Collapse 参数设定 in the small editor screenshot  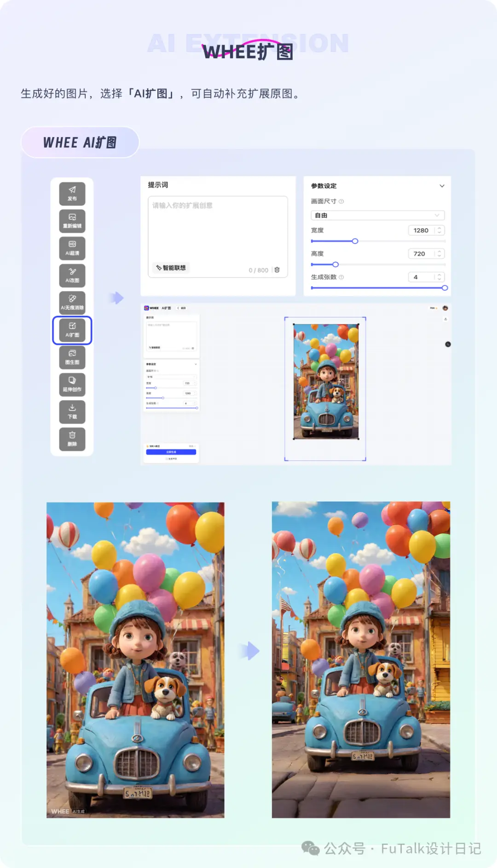pos(196,364)
